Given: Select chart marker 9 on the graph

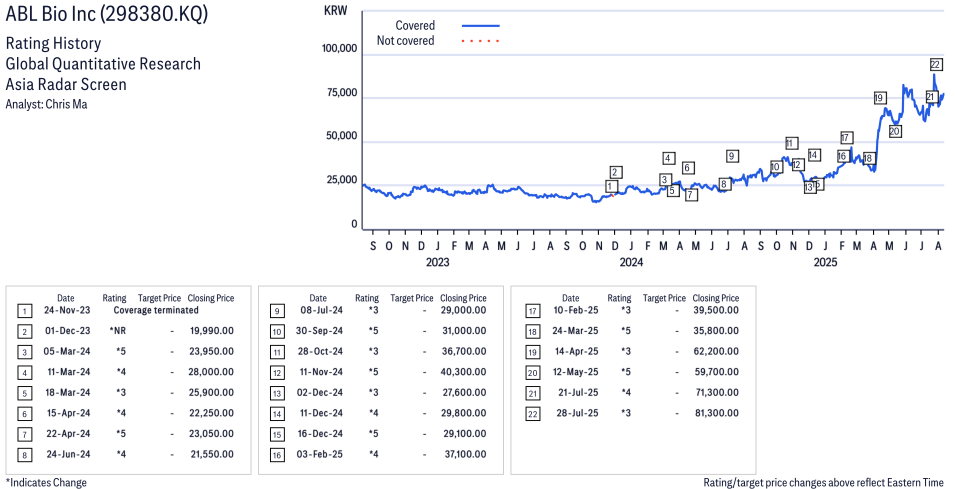Looking at the screenshot, I should [732, 156].
